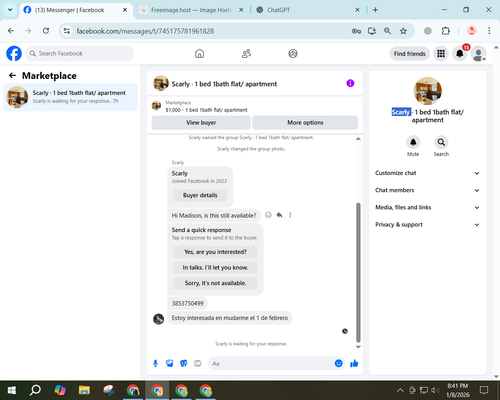This screenshot has height=400, width=500.
Task: Mute the conversation with bell icon
Action: [x=413, y=142]
